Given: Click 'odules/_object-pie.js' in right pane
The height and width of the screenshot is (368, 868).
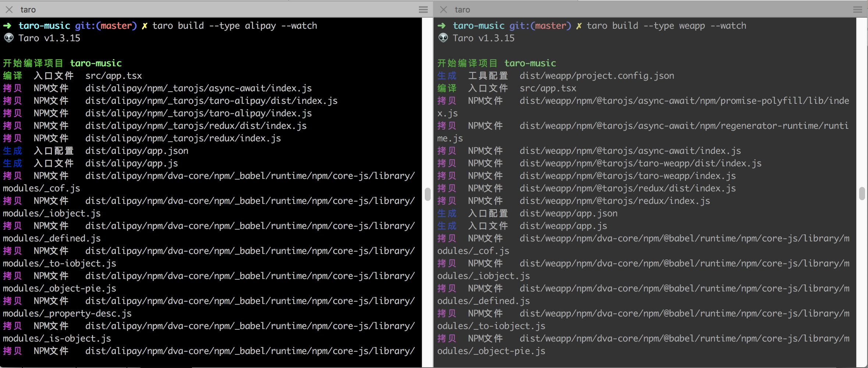Looking at the screenshot, I should tap(491, 351).
